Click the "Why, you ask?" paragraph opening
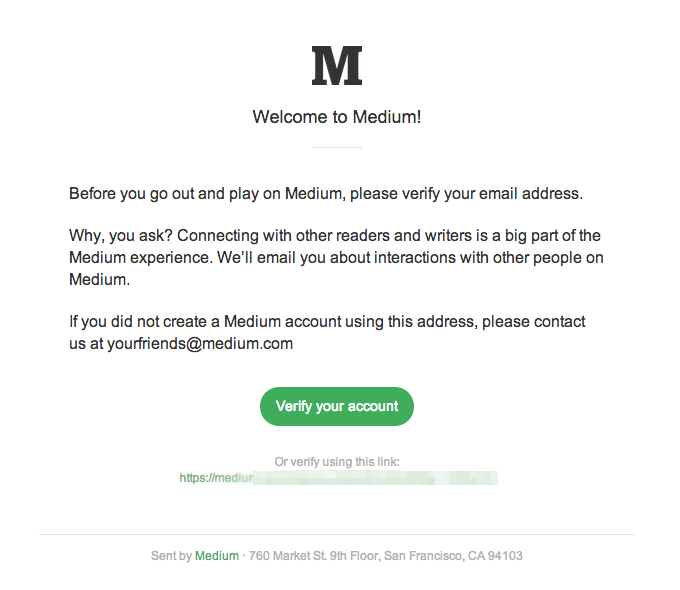The height and width of the screenshot is (590, 680). tap(121, 236)
